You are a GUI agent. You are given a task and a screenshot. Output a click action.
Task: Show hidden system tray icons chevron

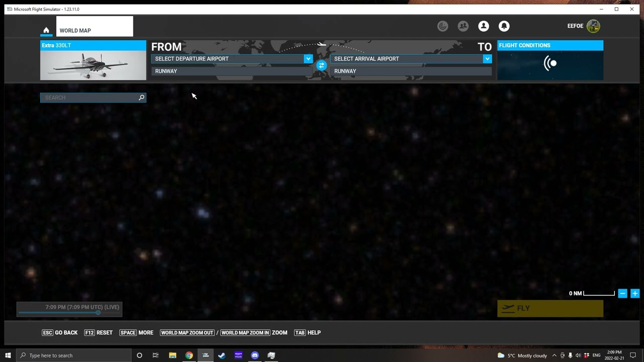click(554, 355)
